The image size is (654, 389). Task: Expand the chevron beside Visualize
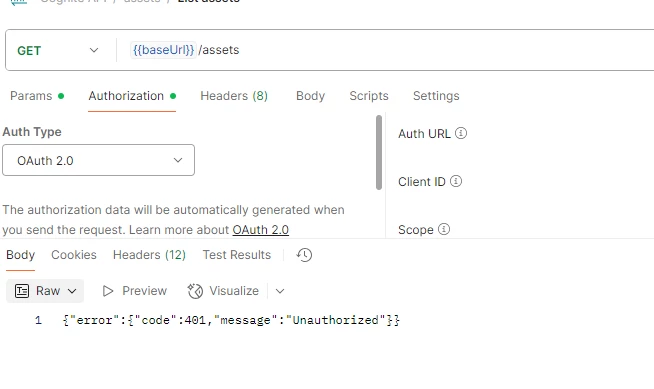coord(280,291)
